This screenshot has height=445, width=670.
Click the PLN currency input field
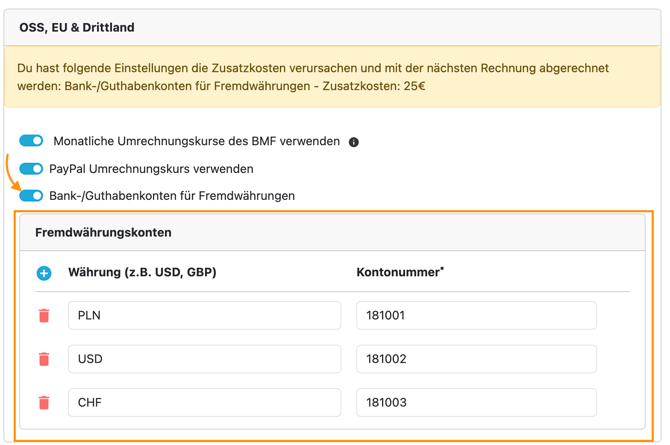(204, 316)
